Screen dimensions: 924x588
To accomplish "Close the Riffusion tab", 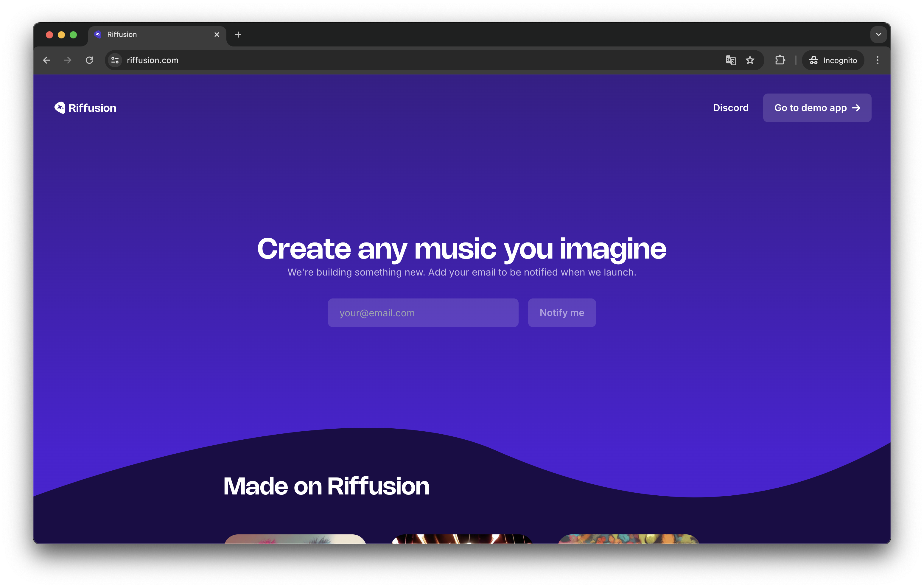I will pos(217,35).
